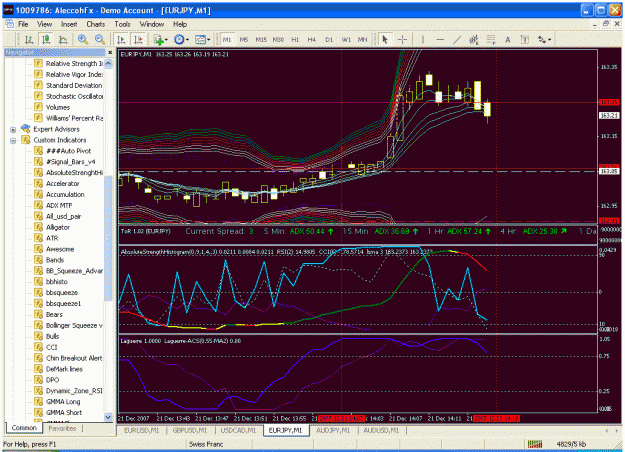Select the Bollinger Squeeze indicator
This screenshot has height=452, width=625.
tap(74, 326)
